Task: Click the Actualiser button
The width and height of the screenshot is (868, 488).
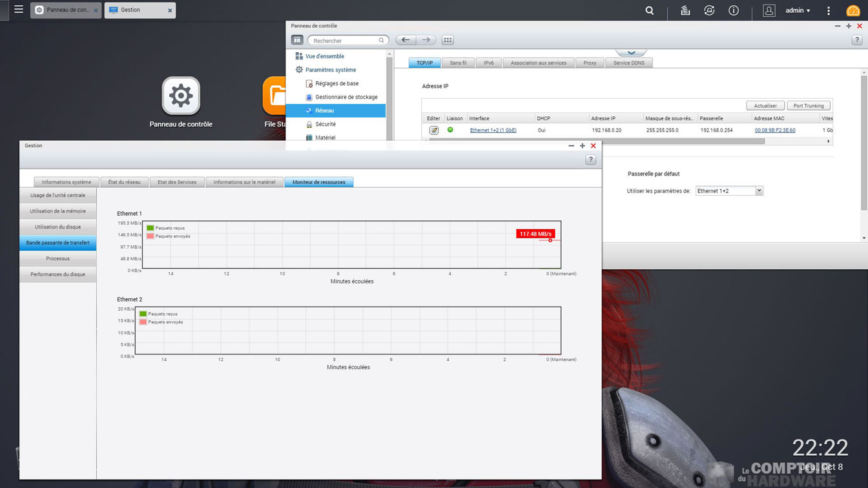Action: tap(765, 106)
